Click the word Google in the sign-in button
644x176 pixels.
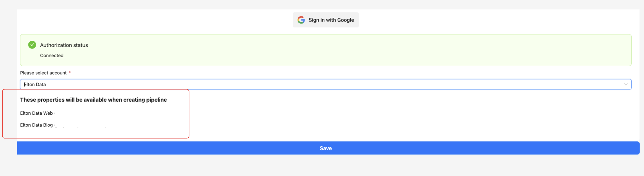[345, 20]
